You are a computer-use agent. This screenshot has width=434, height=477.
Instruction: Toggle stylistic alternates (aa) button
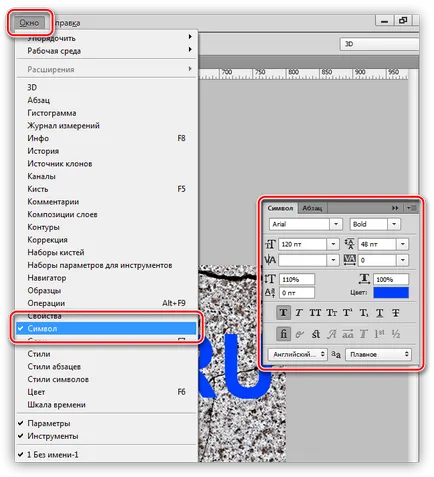pos(348,334)
